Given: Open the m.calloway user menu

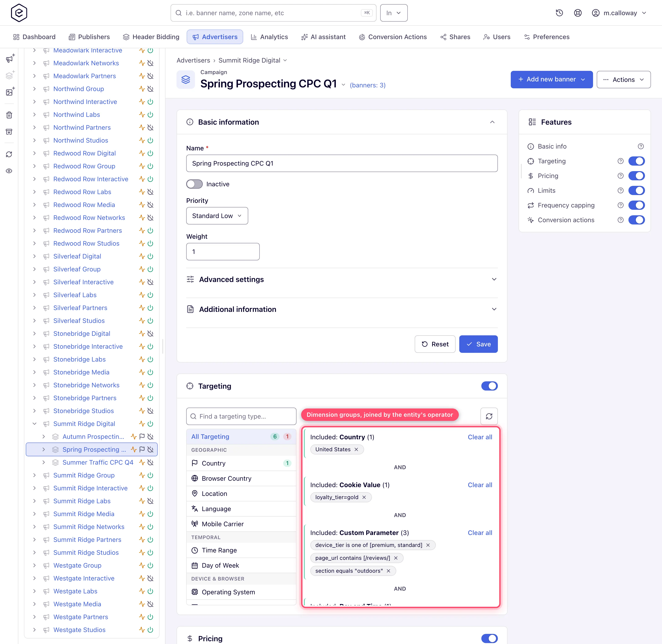Looking at the screenshot, I should pyautogui.click(x=619, y=13).
